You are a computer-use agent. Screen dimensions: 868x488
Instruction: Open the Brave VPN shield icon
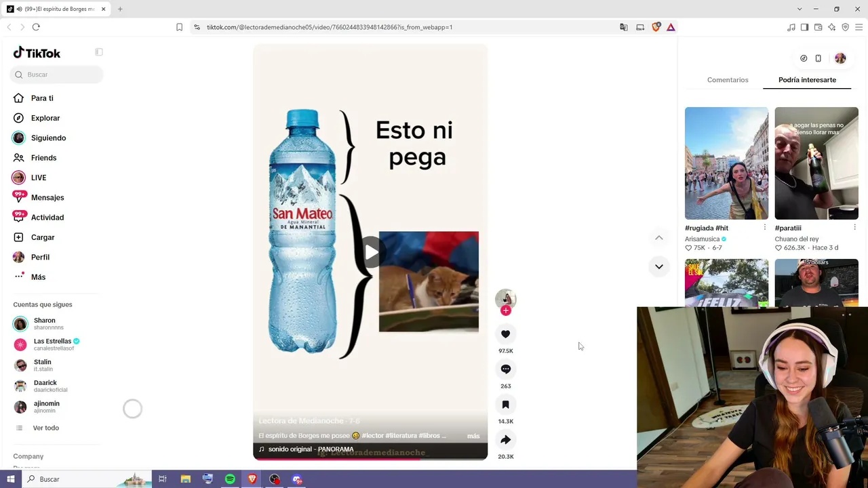click(846, 27)
